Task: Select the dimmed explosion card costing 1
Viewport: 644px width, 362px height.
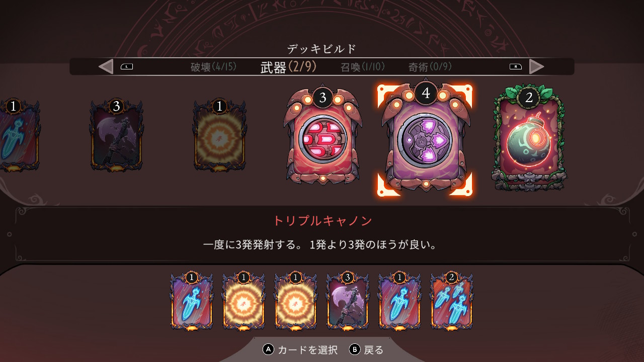Action: [219, 135]
